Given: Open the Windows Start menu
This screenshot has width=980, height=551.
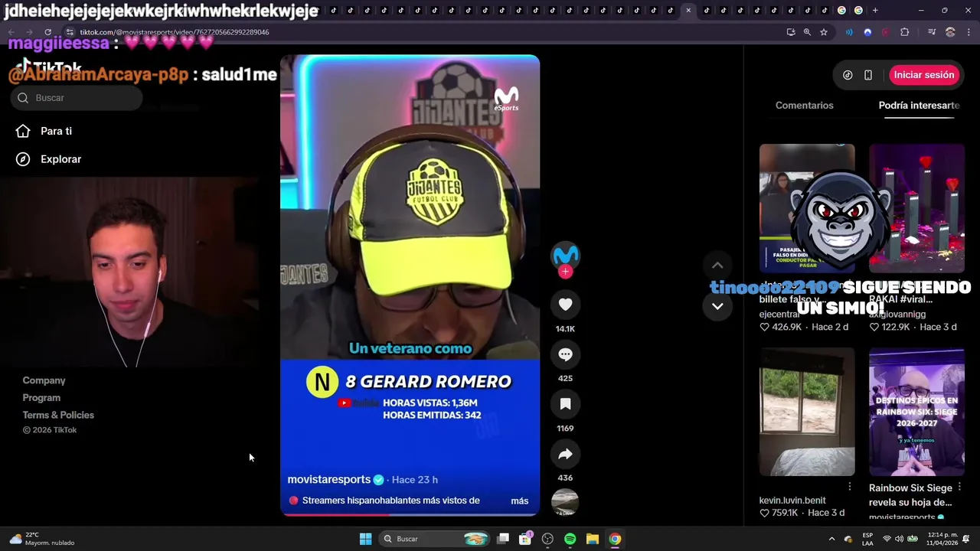Looking at the screenshot, I should tap(365, 539).
